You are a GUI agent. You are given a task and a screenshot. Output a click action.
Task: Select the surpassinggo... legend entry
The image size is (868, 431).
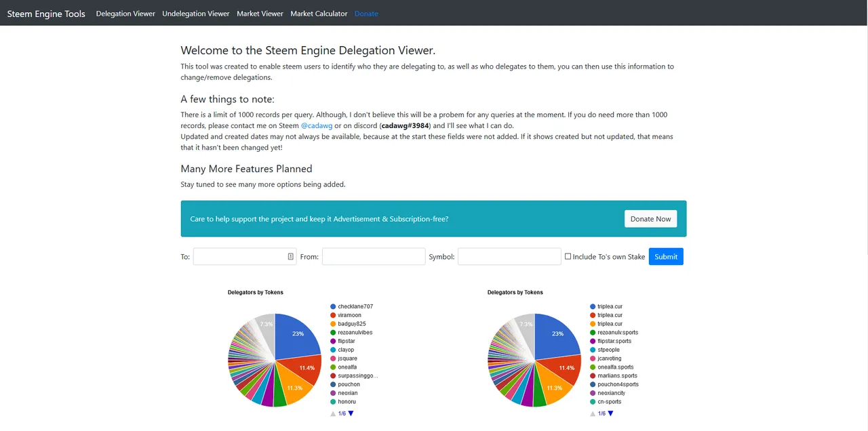point(354,375)
